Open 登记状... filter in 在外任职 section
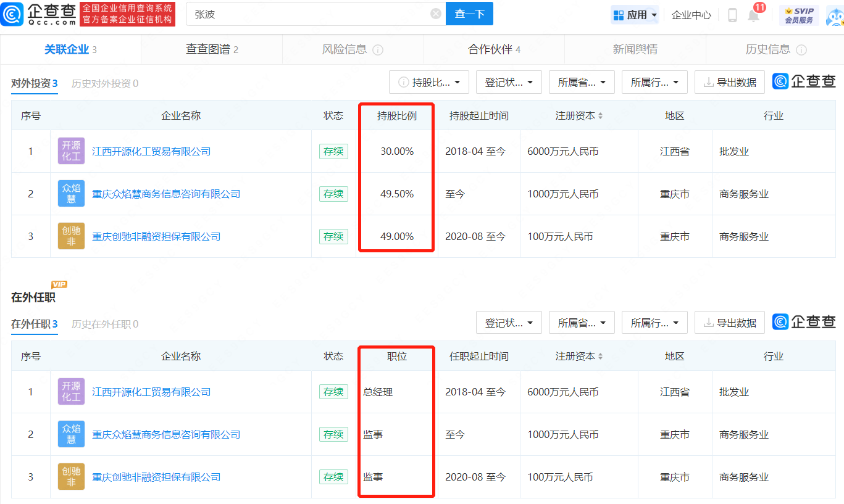Viewport: 844px width, 504px height. [509, 323]
